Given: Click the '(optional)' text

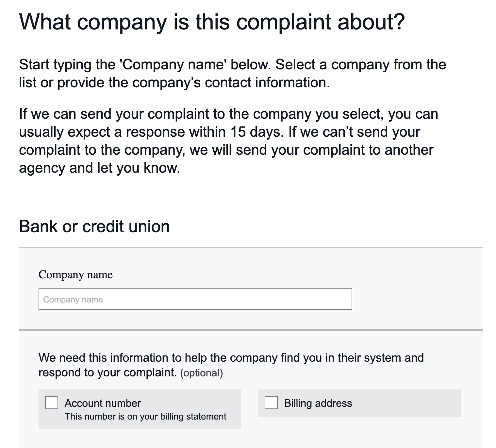Looking at the screenshot, I should coord(202,373).
